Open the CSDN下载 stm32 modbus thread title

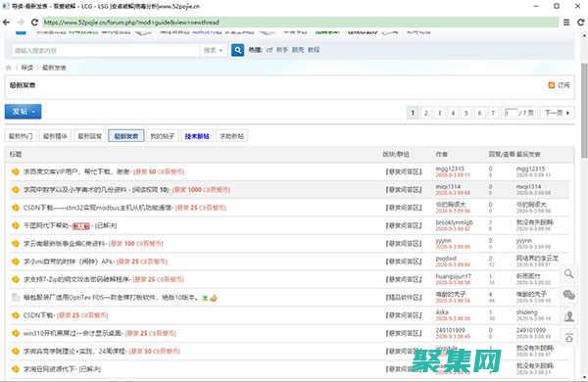(98, 208)
